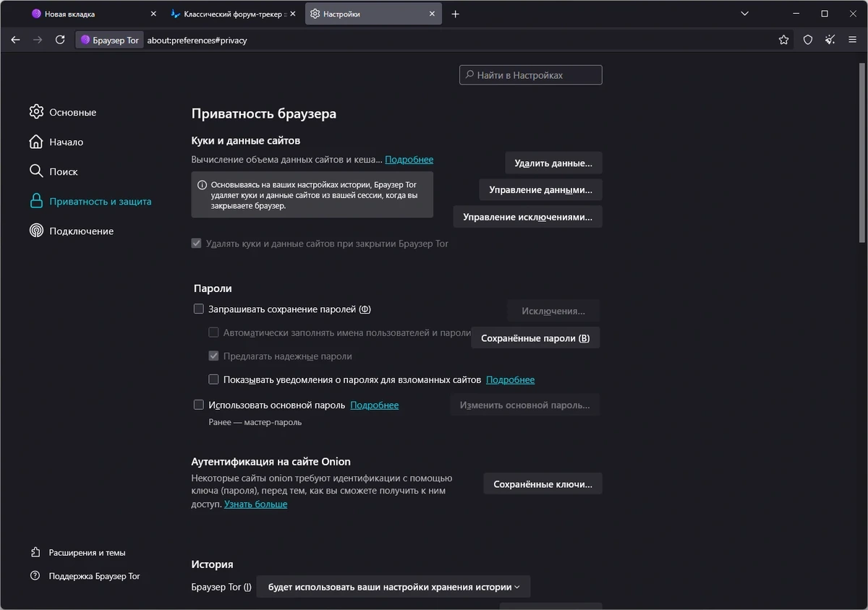Open Поддержка Браузер Tor help link

point(85,576)
